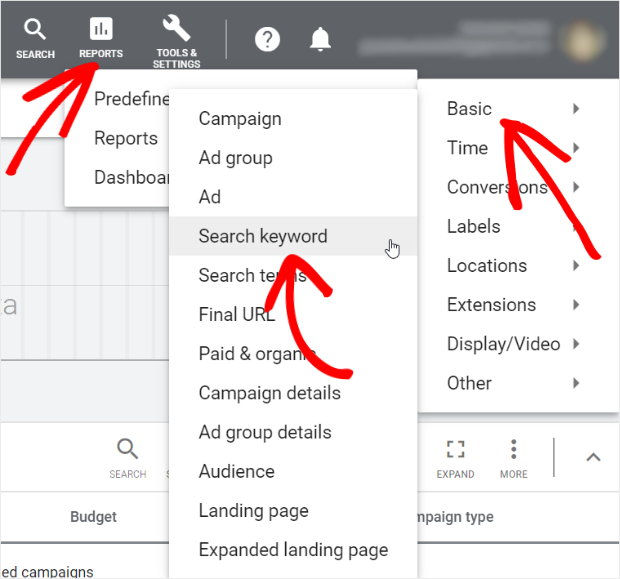Image resolution: width=620 pixels, height=579 pixels.
Task: Click the Help question mark icon
Action: click(267, 39)
